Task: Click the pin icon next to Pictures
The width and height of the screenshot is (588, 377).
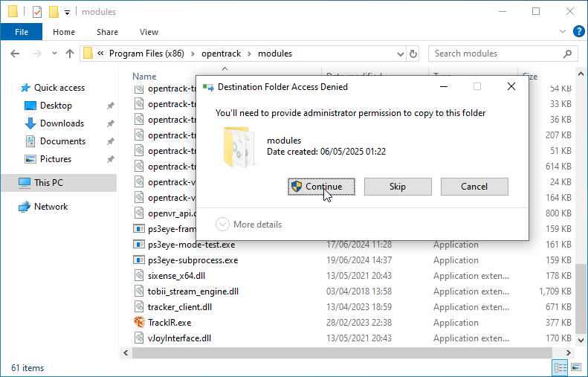Action: click(x=110, y=159)
